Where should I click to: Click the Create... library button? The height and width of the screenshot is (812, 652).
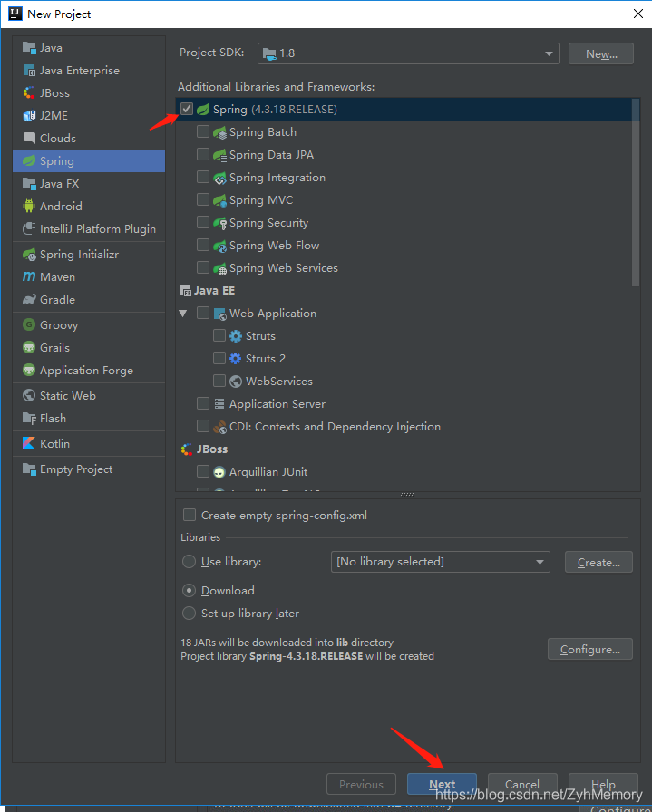pos(598,563)
